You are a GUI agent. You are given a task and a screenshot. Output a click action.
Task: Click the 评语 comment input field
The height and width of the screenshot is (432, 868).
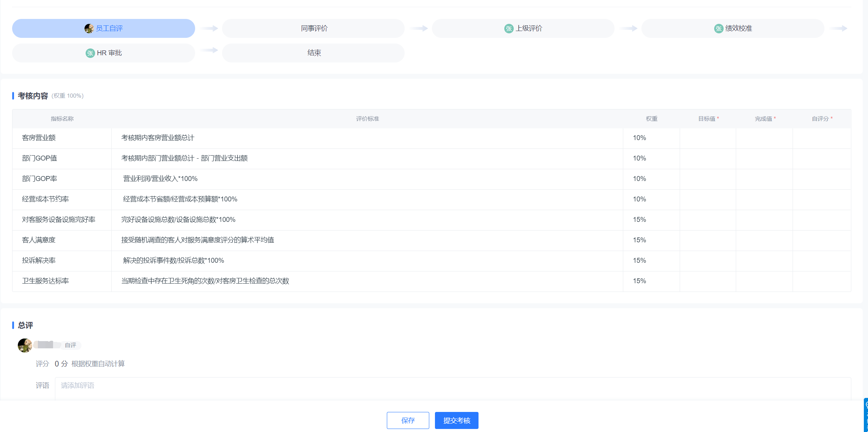click(x=453, y=388)
